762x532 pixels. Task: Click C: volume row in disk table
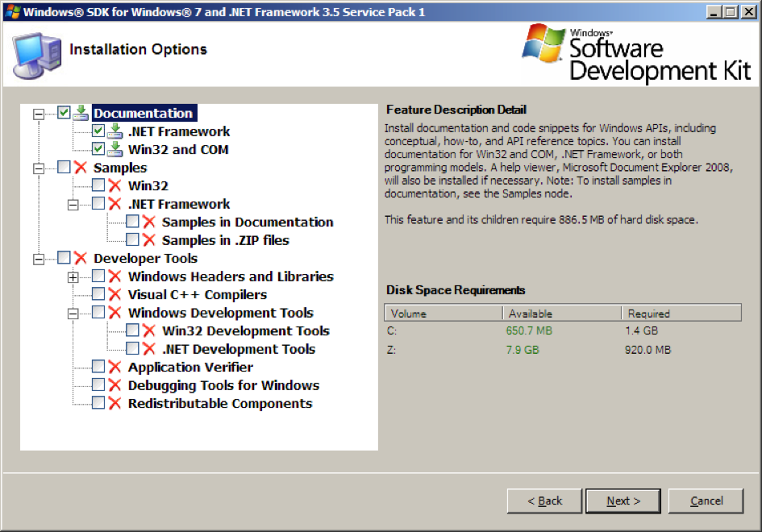click(563, 330)
